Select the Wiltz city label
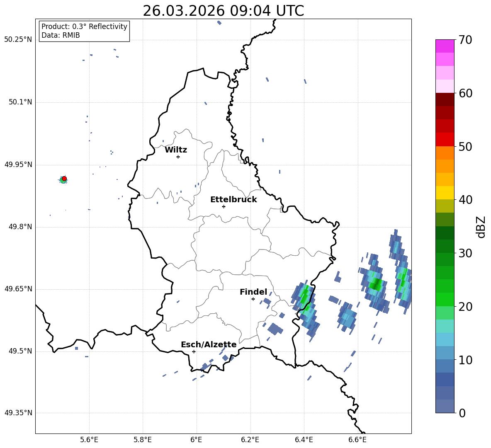The height and width of the screenshot is (448, 491). pos(176,150)
